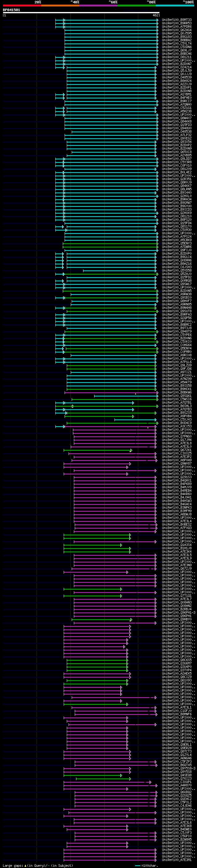
Task: Select hit label UniRef100_B9RR53
Action: pyautogui.click(x=177, y=23)
